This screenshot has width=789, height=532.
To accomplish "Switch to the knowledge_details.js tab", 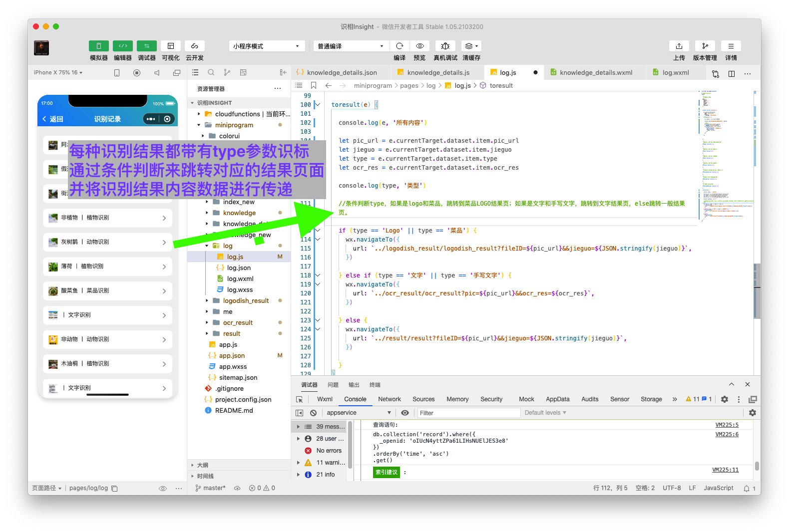I will 438,72.
